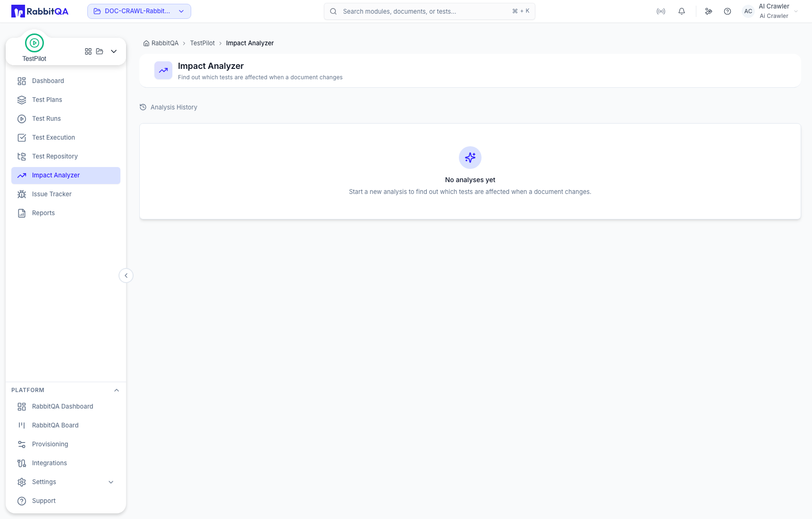Expand the Settings submenu chevron

click(111, 482)
